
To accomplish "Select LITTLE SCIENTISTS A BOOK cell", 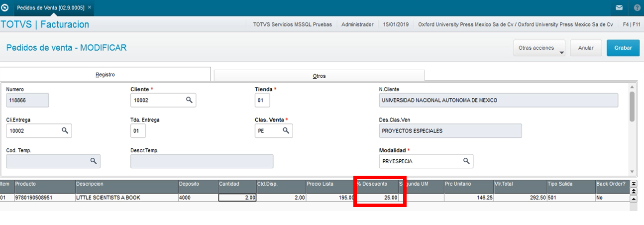I will click(126, 198).
